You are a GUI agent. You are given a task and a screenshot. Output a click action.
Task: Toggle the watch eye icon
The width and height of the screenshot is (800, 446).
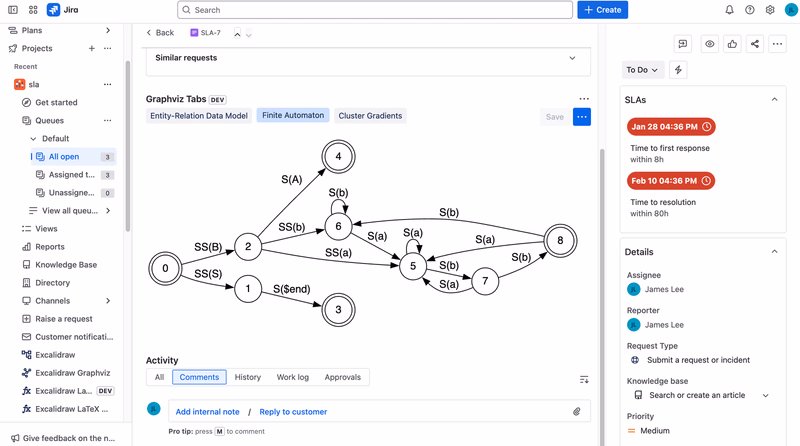710,44
